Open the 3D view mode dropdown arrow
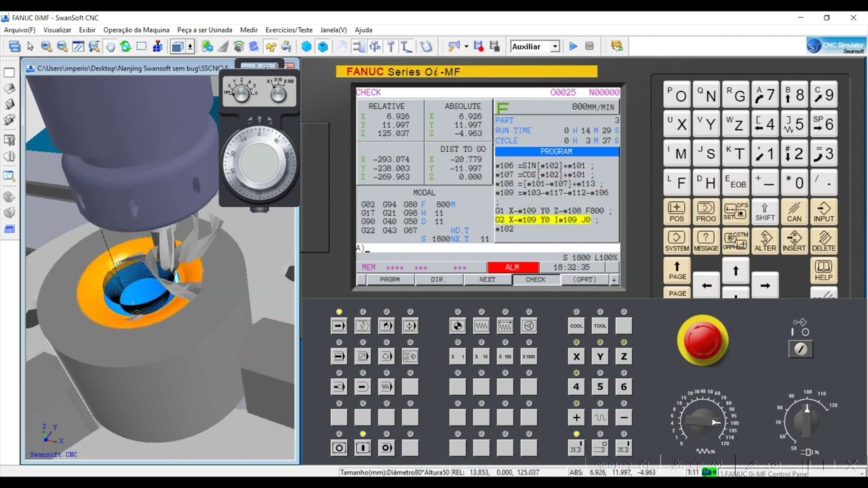868x488 pixels. pyautogui.click(x=190, y=46)
